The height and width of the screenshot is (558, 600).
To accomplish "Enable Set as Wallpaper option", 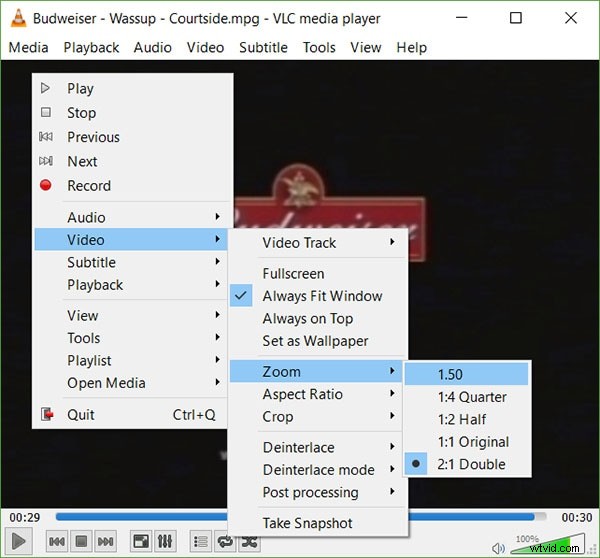I will click(317, 341).
